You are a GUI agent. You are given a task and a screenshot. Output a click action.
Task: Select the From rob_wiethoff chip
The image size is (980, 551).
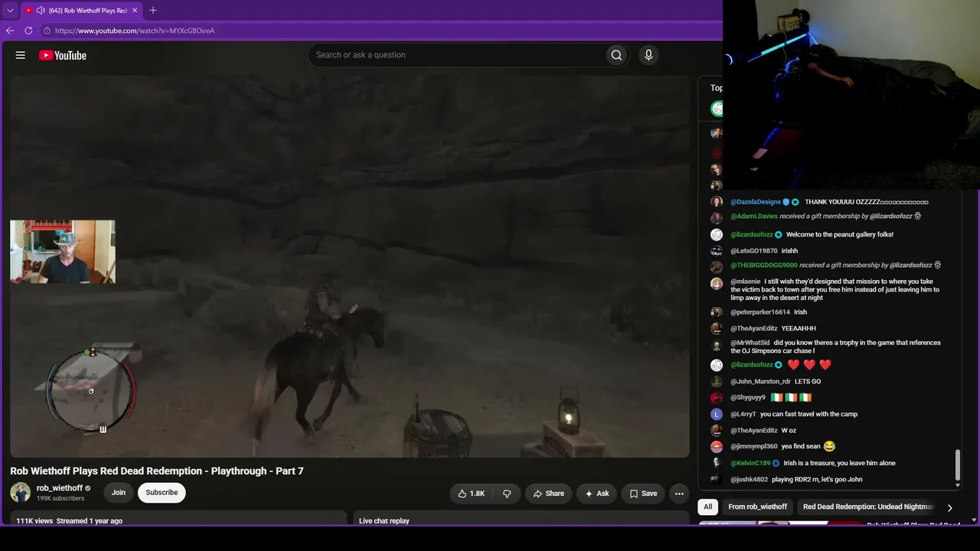(758, 507)
